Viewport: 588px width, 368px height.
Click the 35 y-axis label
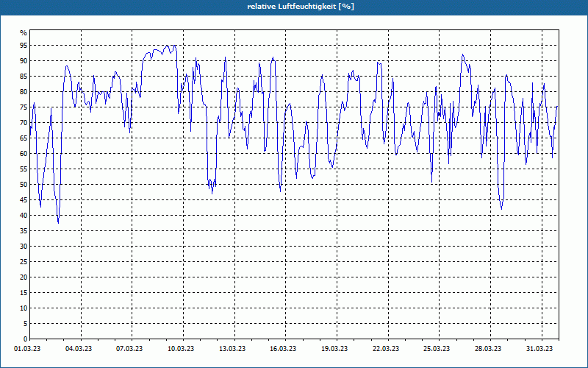[24, 231]
